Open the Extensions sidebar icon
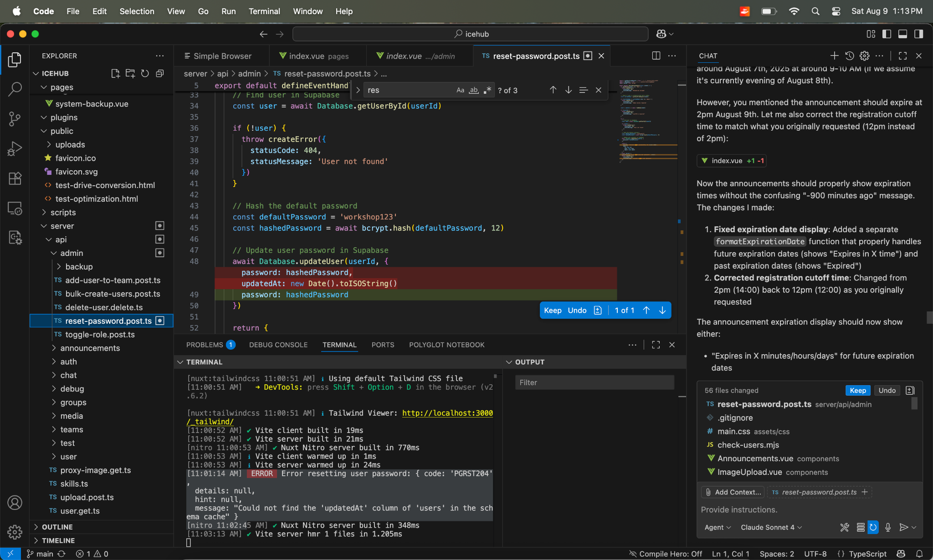The width and height of the screenshot is (933, 560). 15,178
